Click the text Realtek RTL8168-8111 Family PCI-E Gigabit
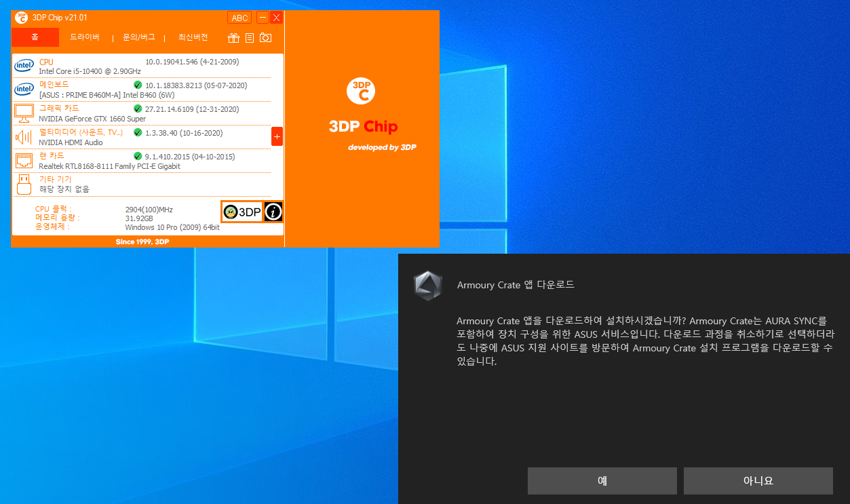850x504 pixels. [x=109, y=166]
